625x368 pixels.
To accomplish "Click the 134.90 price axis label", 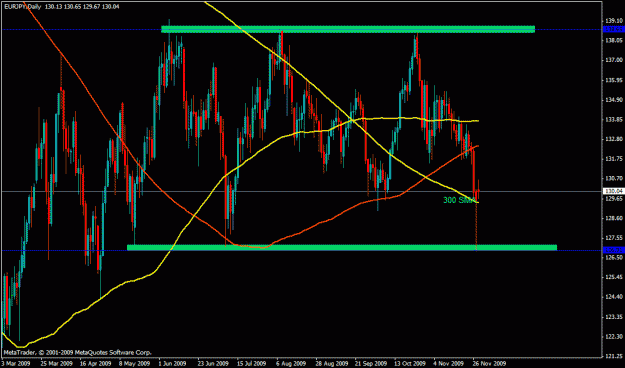I will point(614,99).
